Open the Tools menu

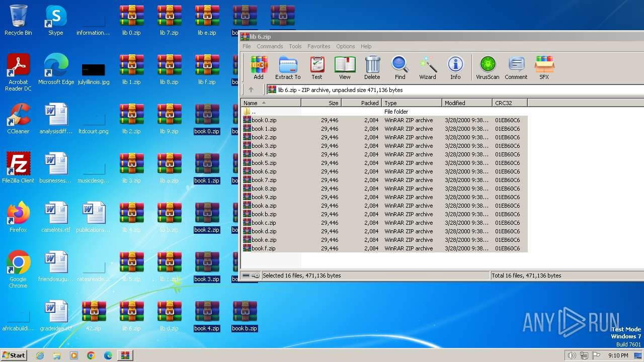[295, 46]
